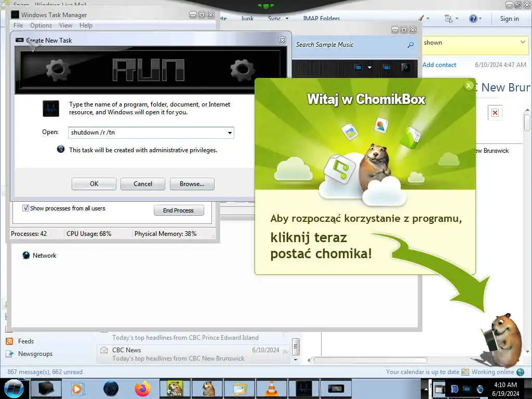Click the '867 message(s), 662 unread' status text
Viewport: 532px width, 399px height.
(45, 372)
